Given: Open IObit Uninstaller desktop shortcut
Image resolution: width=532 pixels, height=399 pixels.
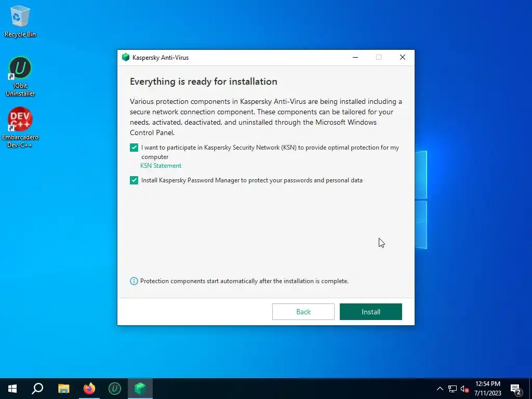Looking at the screenshot, I should [x=20, y=76].
